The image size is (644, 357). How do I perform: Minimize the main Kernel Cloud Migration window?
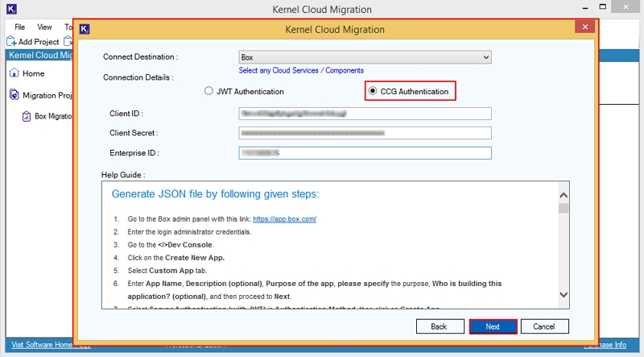584,7
